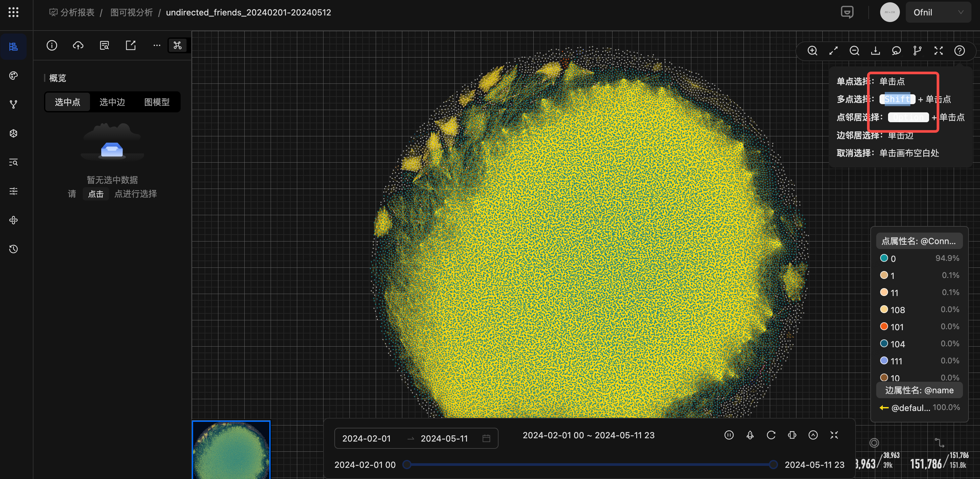Open the more options ellipsis
Screen dimensions: 980x479
[x=157, y=46]
